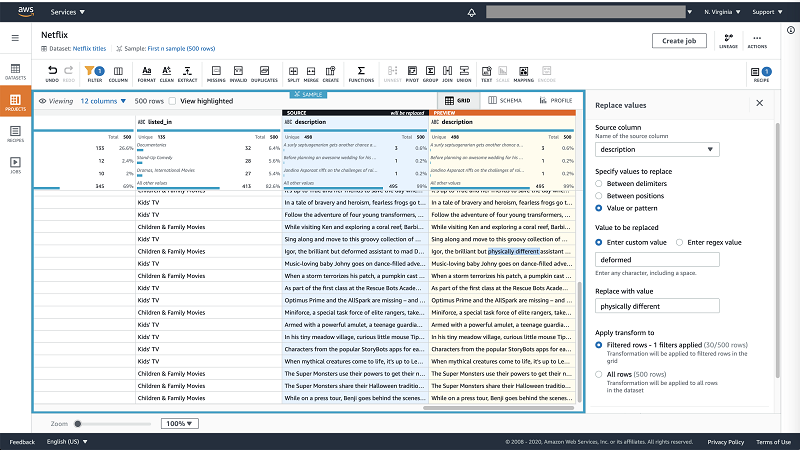This screenshot has width=800, height=450.
Task: Choose Enter regex value radio
Action: point(679,242)
